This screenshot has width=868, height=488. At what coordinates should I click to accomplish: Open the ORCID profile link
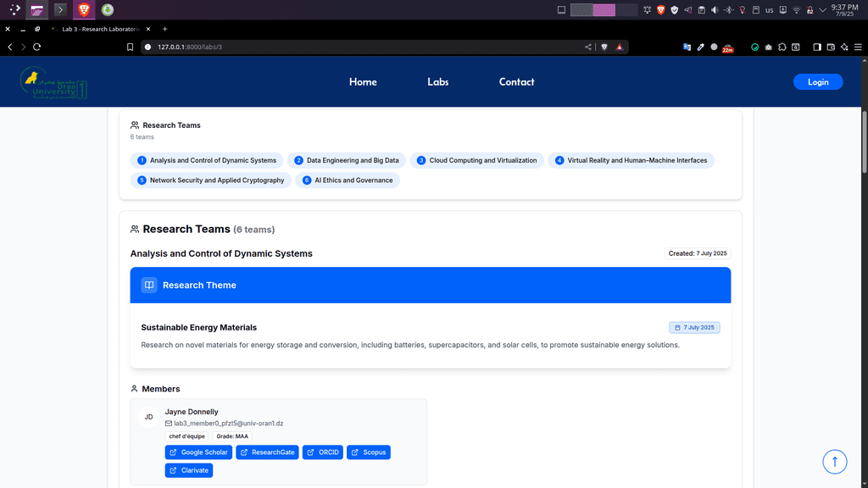pos(323,452)
